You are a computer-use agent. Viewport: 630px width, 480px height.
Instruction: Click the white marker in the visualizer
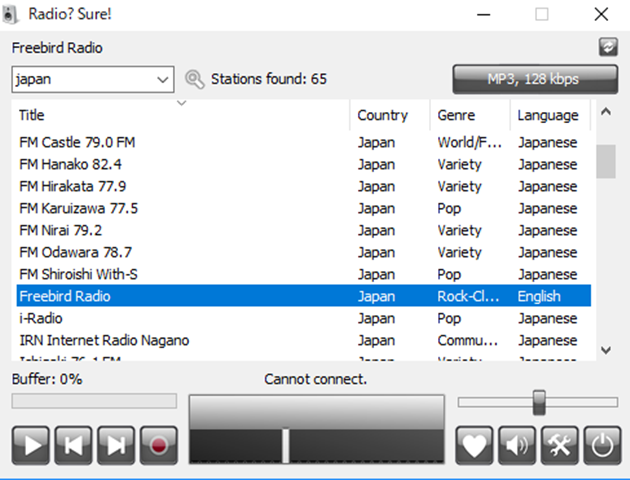coord(286,445)
